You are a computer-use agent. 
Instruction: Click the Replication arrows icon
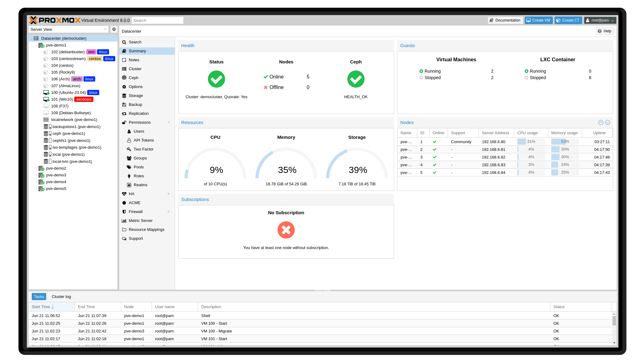point(124,114)
